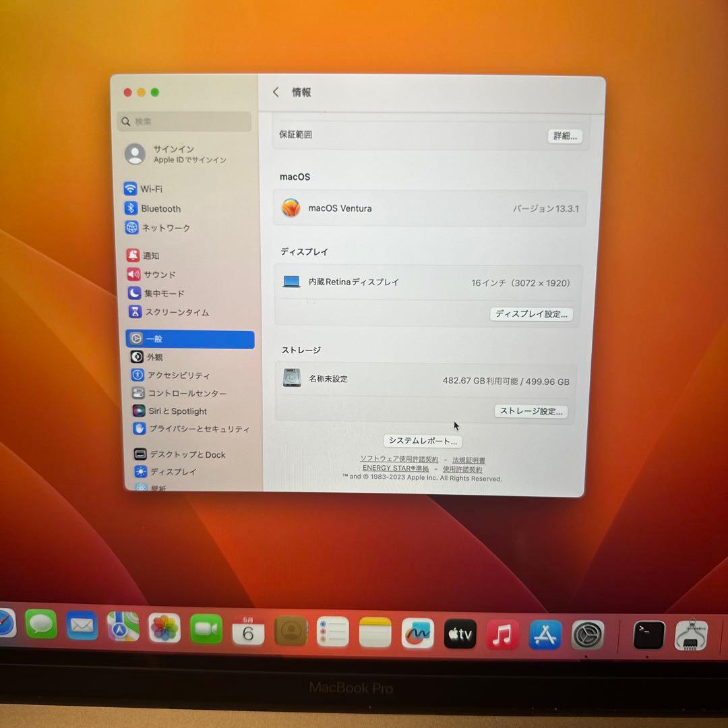
Task: Go back using the chevron next to 情報
Action: 276,92
